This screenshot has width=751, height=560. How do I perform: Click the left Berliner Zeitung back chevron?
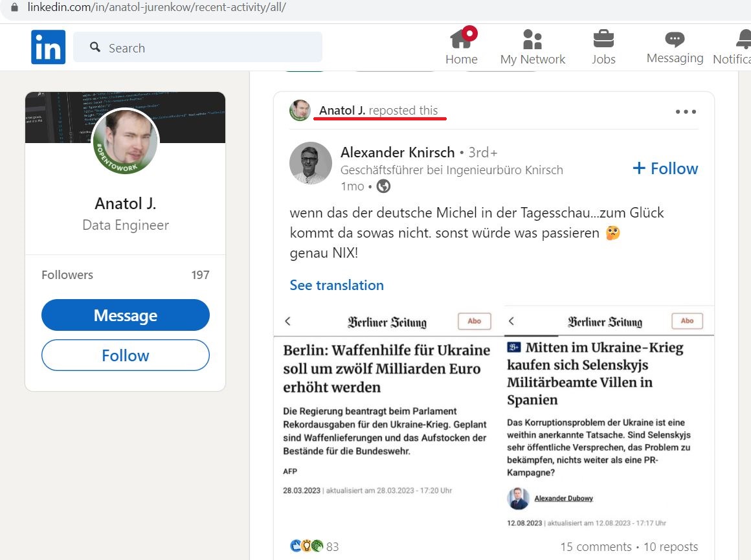tap(288, 322)
